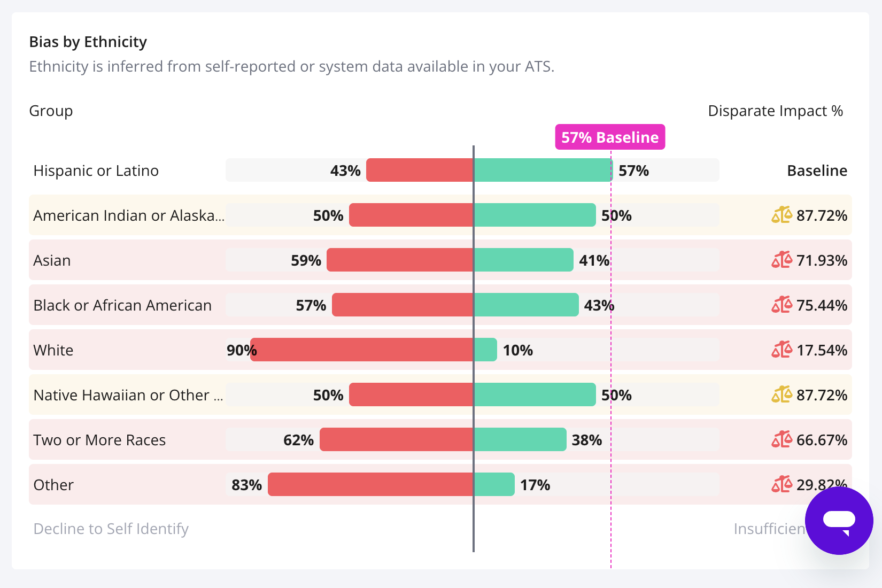Click the red 90% bar for White
The height and width of the screenshot is (588, 882).
coord(361,350)
